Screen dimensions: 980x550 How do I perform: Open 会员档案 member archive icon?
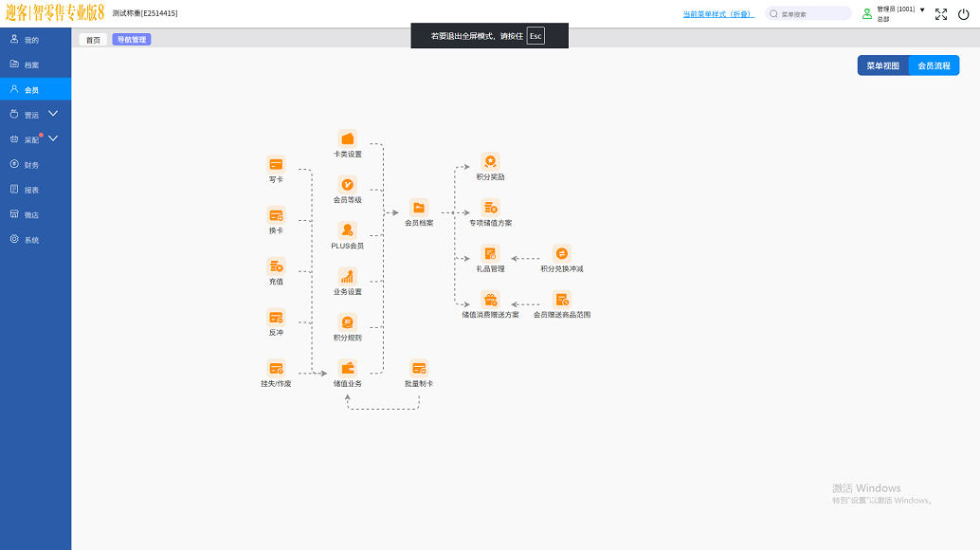419,208
